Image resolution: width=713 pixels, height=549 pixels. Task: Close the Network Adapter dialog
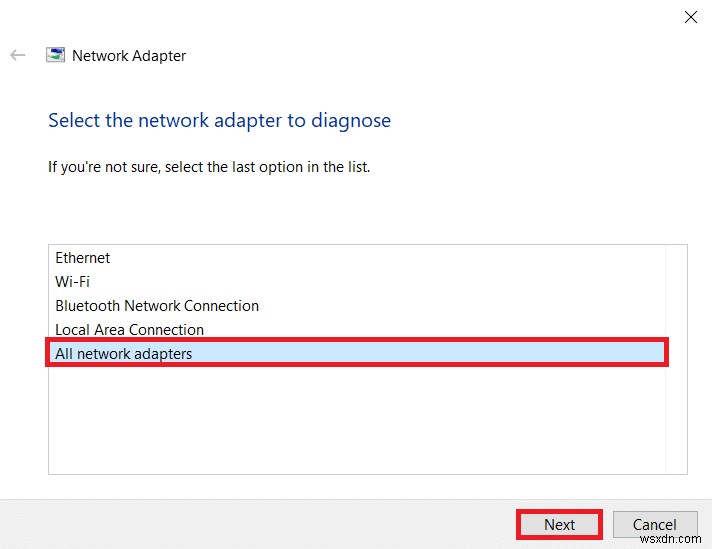(689, 17)
